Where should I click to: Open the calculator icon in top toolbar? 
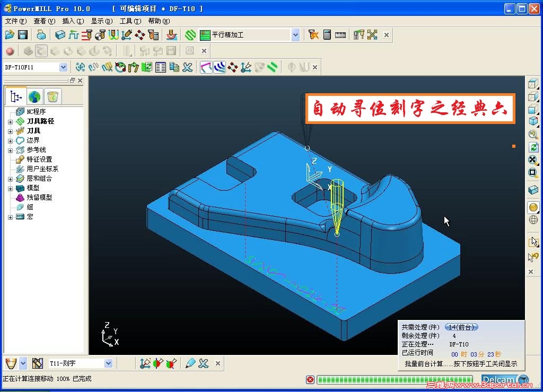click(327, 34)
